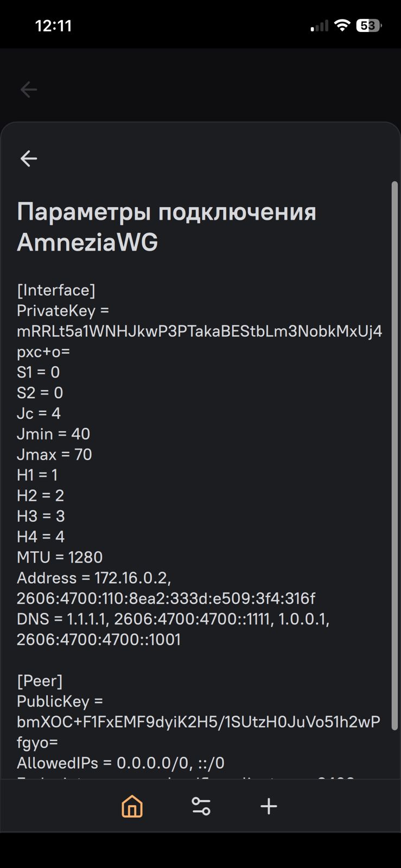Tap the battery level indicator
Screen dimensions: 401x868
(368, 25)
